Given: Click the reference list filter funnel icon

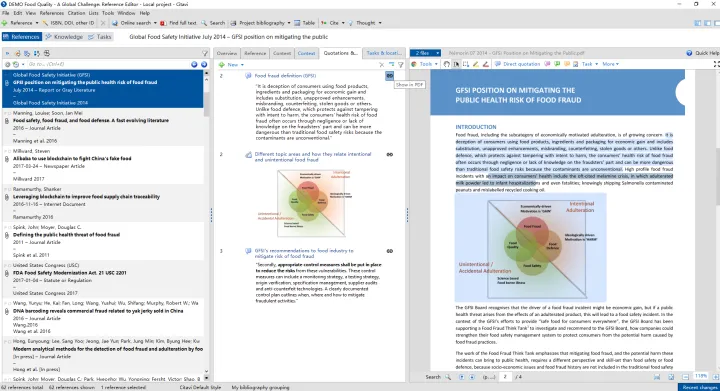Looking at the screenshot, I should point(205,53).
